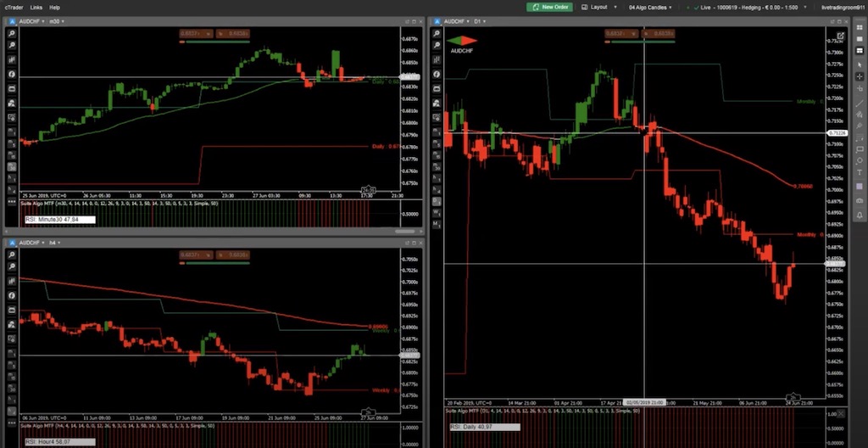Click the circled f icon in h4 chart toolbar
The width and height of the screenshot is (868, 448).
point(12,295)
